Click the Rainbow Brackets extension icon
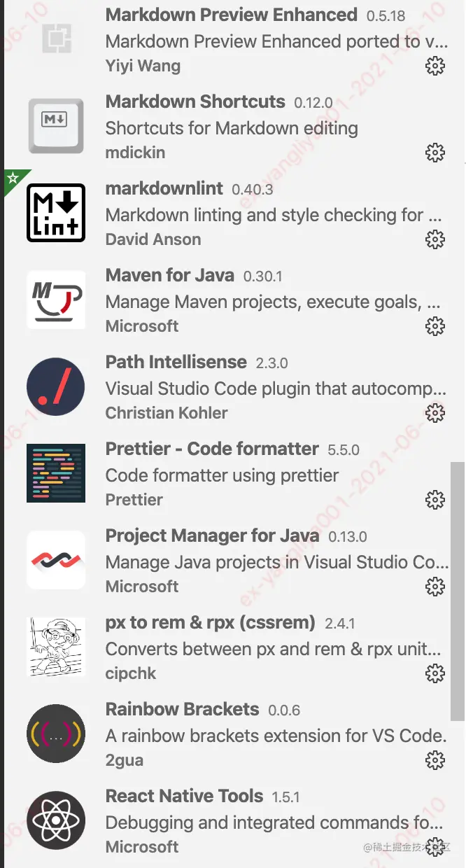 (56, 734)
